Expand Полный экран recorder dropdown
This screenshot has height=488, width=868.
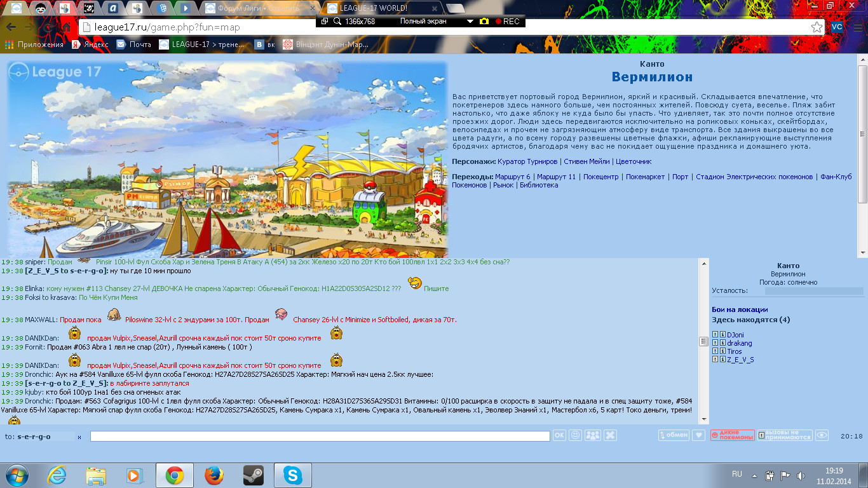point(470,21)
